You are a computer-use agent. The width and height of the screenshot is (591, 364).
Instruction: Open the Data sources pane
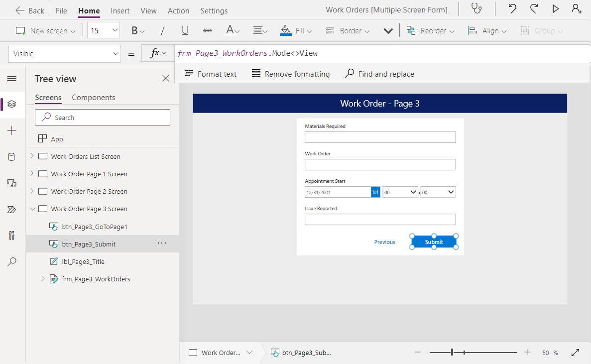click(x=12, y=157)
